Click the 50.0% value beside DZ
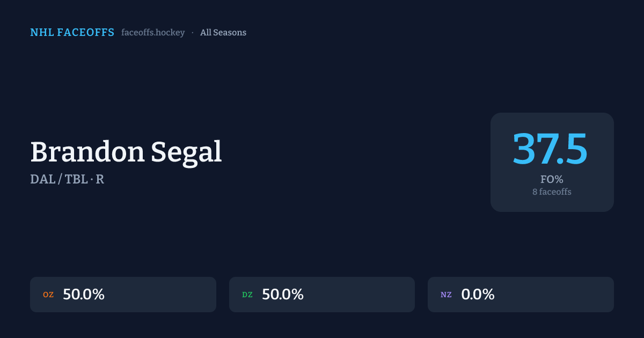The image size is (644, 338). click(283, 295)
